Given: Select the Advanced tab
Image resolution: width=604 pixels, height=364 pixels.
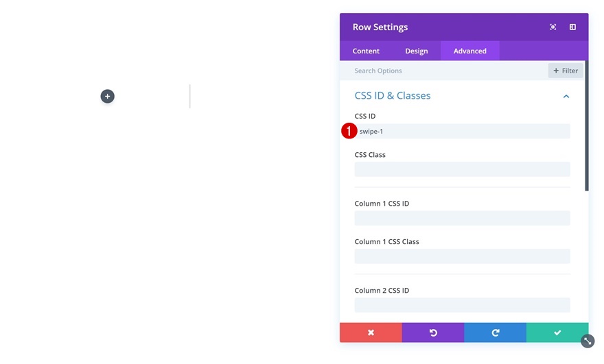Looking at the screenshot, I should [470, 51].
